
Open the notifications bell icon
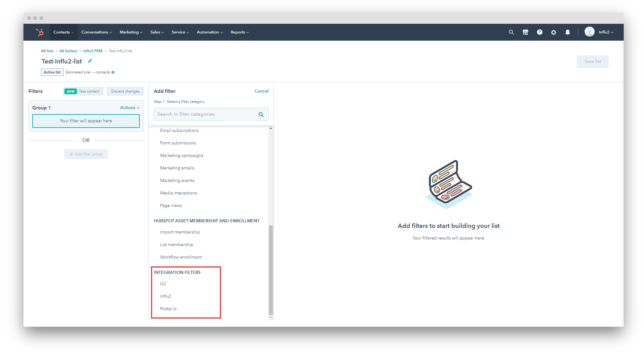[567, 32]
